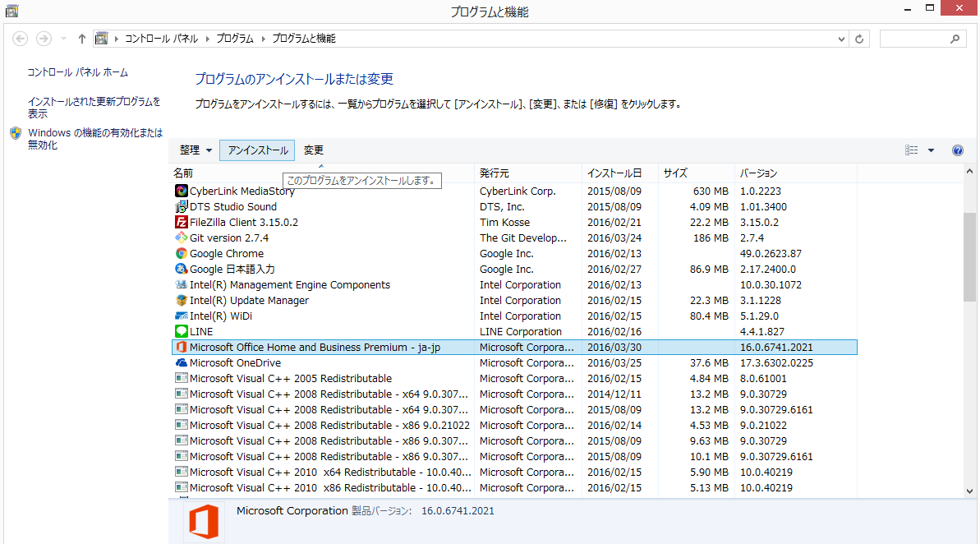Select Microsoft Visual C++ 2010 x86 Redistributable row
Image resolution: width=980 pixels, height=544 pixels.
[x=513, y=488]
